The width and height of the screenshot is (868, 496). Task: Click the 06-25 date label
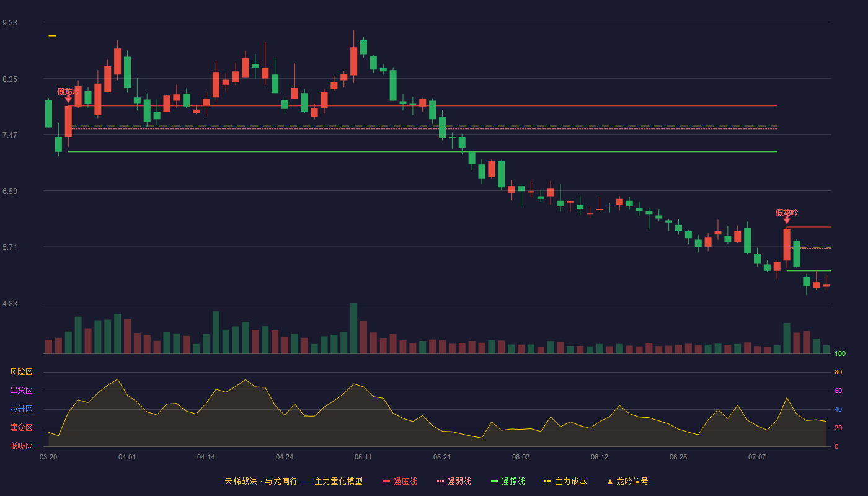coord(678,457)
